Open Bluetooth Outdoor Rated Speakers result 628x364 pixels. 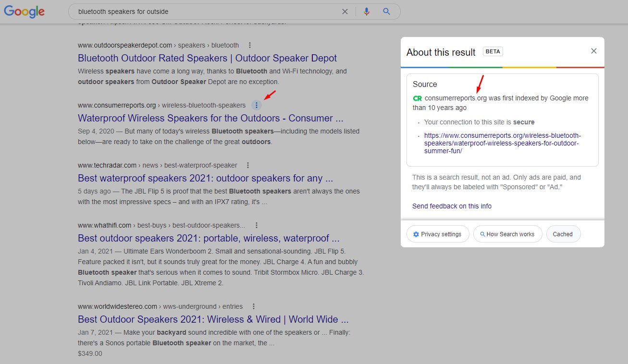(207, 58)
